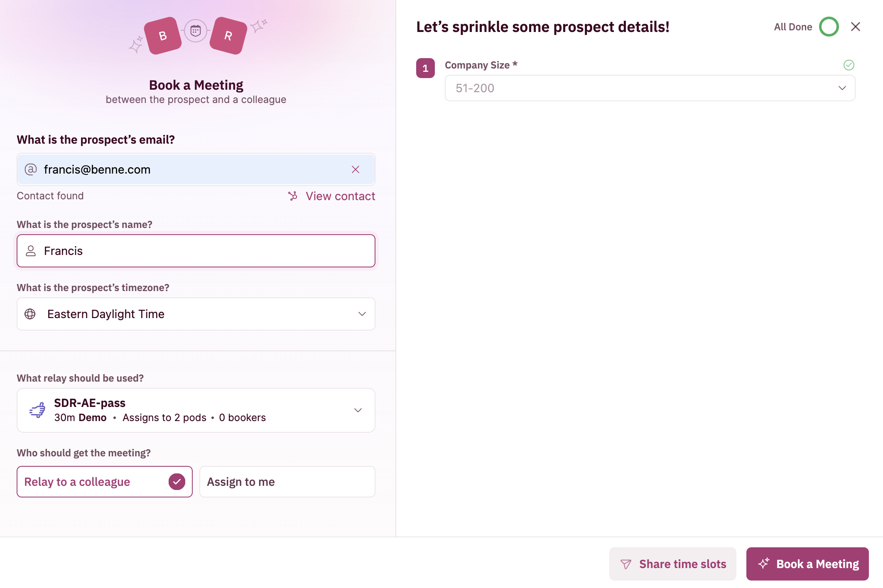Click the globe icon in timezone field
Image resolution: width=883 pixels, height=588 pixels.
point(30,314)
